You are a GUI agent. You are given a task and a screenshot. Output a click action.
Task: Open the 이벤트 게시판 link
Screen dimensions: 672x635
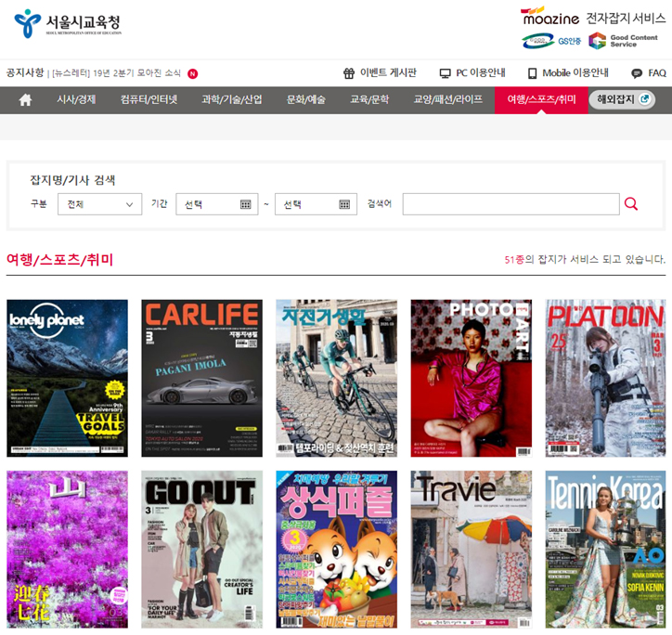click(x=388, y=73)
